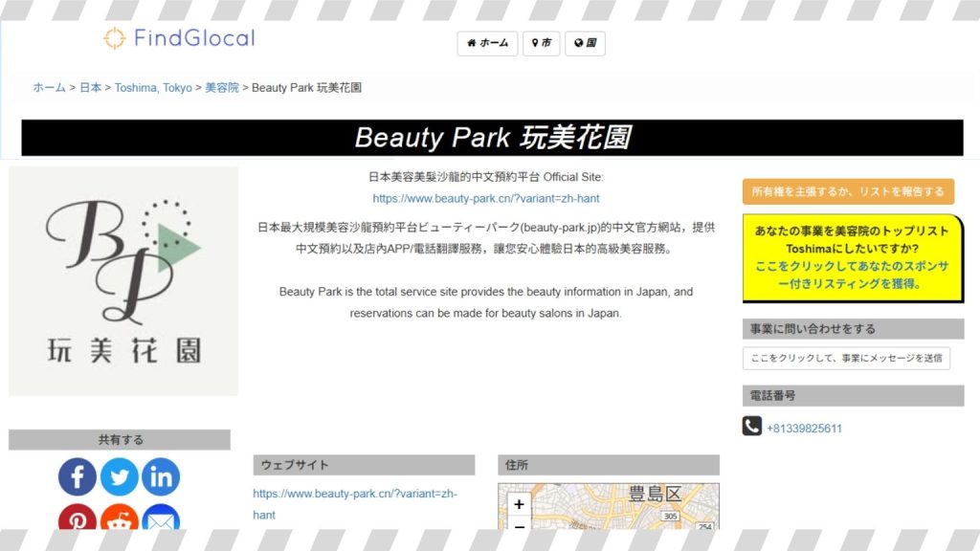
Task: Click the FindGlocal logo
Action: [x=179, y=38]
